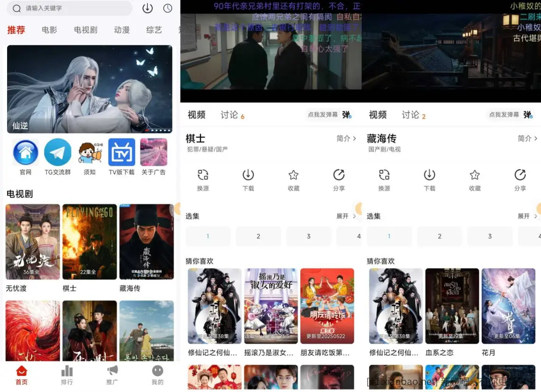Select episode 1 of 棋士

[208, 236]
